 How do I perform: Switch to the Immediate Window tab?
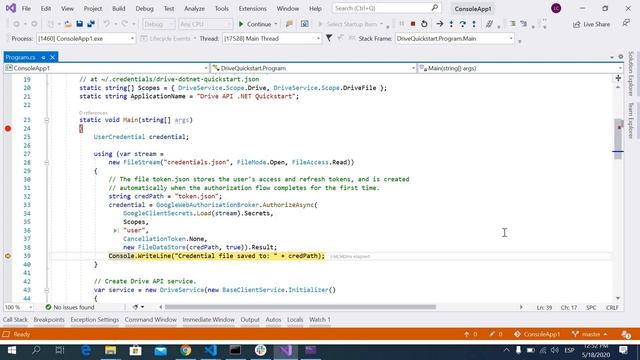click(x=209, y=320)
